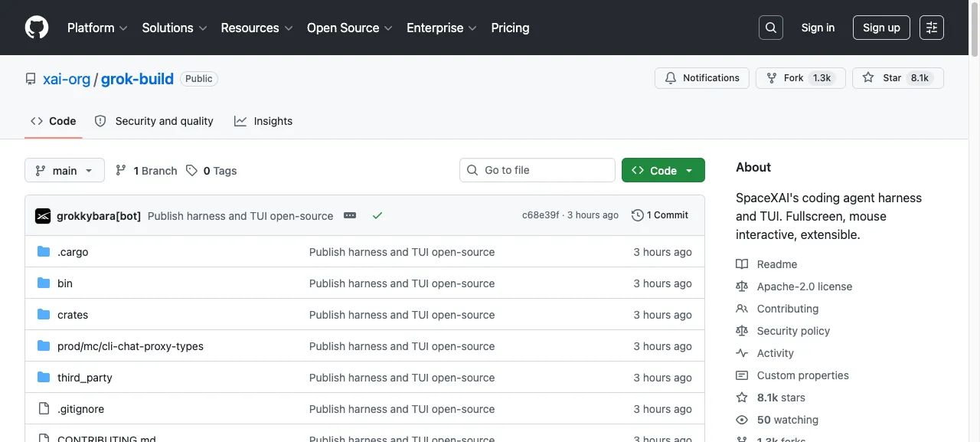This screenshot has width=980, height=442.
Task: Click the 8.1k star count badge
Action: click(920, 78)
